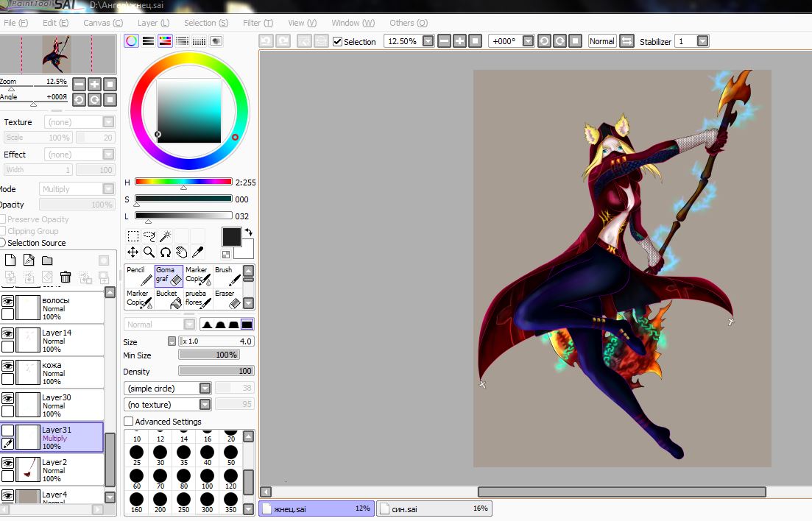Click the foreground color swatch
Image resolution: width=812 pixels, height=521 pixels.
(x=231, y=237)
